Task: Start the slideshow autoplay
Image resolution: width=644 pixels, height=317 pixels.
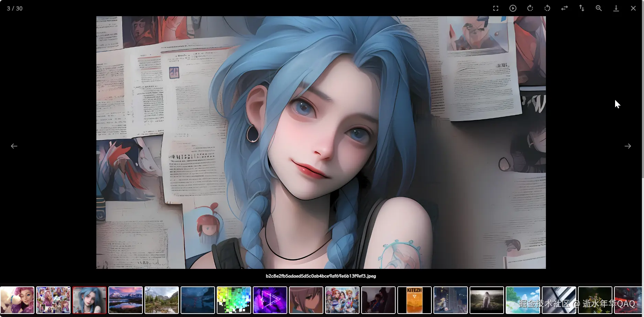Action: 513,8
